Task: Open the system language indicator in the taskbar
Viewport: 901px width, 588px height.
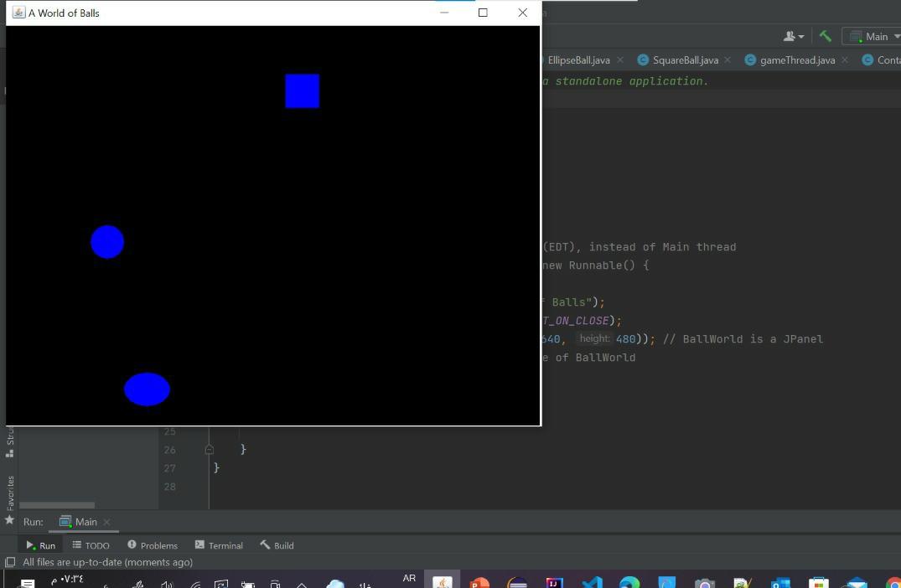Action: point(409,578)
